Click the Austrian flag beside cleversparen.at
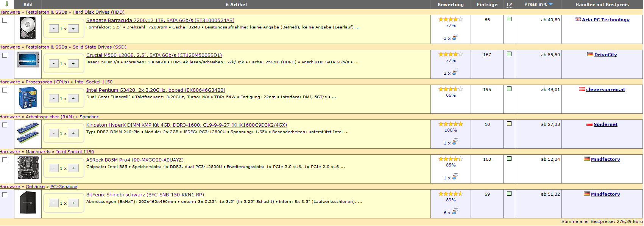Image resolution: width=644 pixels, height=226 pixels. [x=582, y=89]
